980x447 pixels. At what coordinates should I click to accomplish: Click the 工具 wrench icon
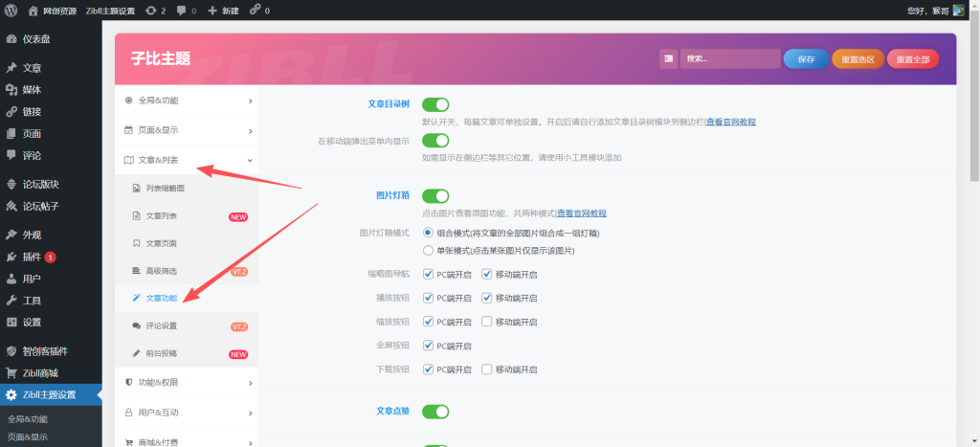[x=11, y=301]
